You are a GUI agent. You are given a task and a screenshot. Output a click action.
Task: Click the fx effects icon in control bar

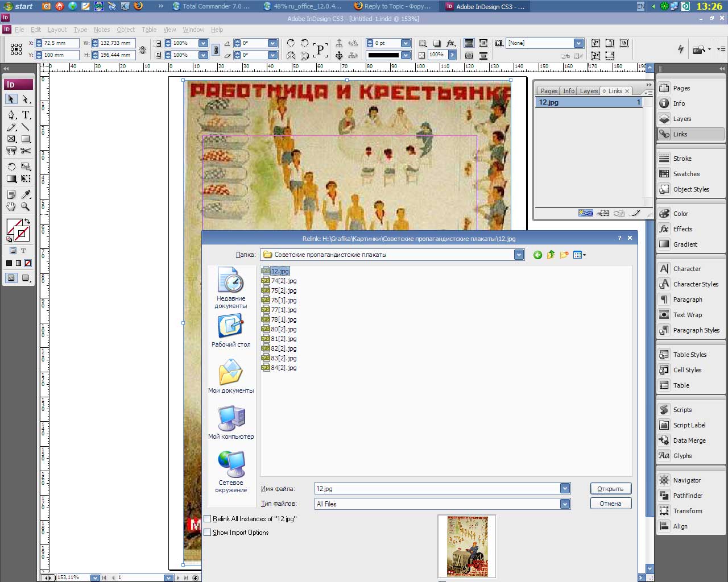tap(451, 43)
